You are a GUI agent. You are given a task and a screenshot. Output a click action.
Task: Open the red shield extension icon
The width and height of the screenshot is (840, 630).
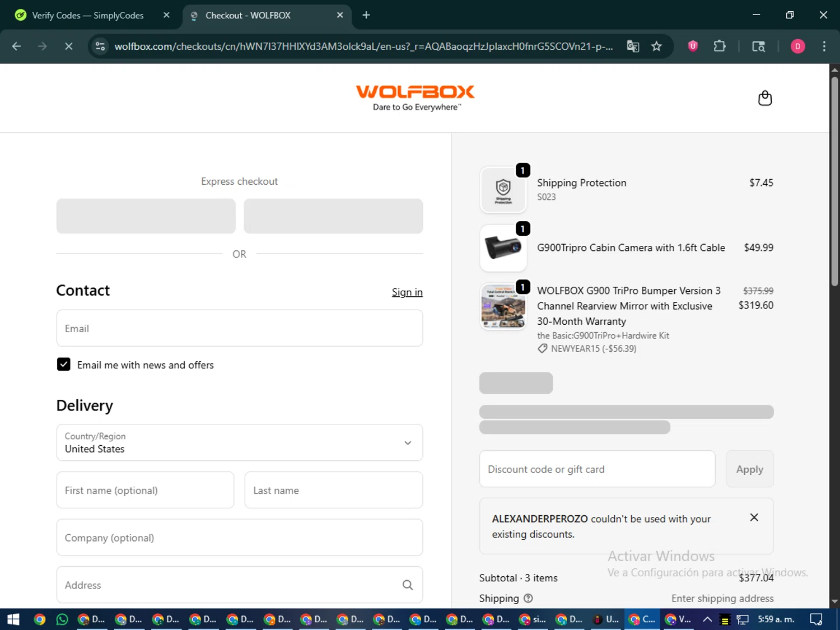[x=693, y=46]
